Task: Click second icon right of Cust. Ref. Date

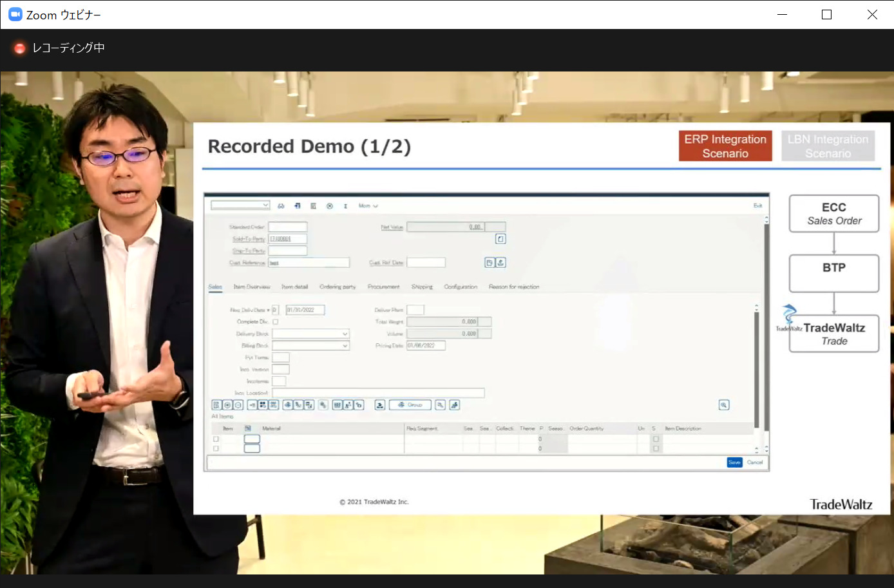Action: point(500,263)
